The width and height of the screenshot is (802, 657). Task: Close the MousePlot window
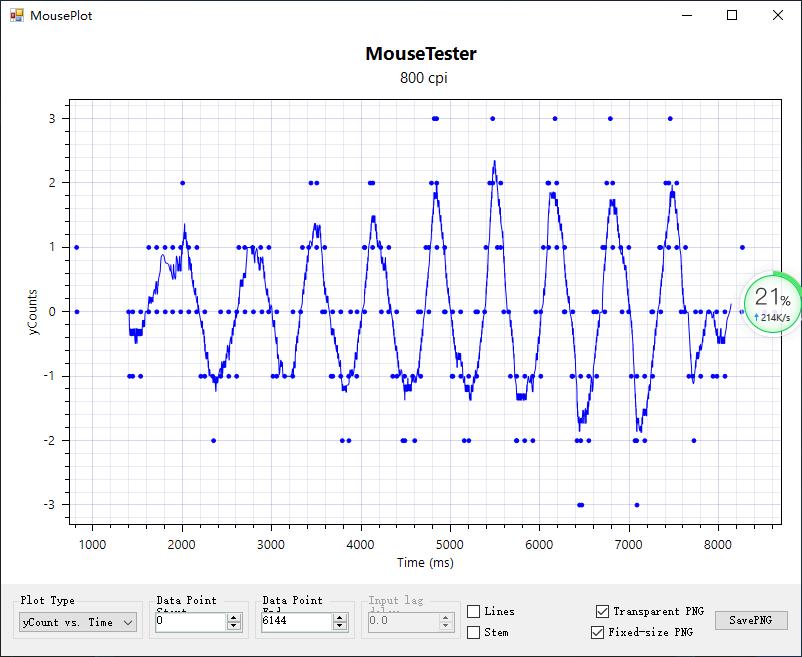(x=778, y=16)
